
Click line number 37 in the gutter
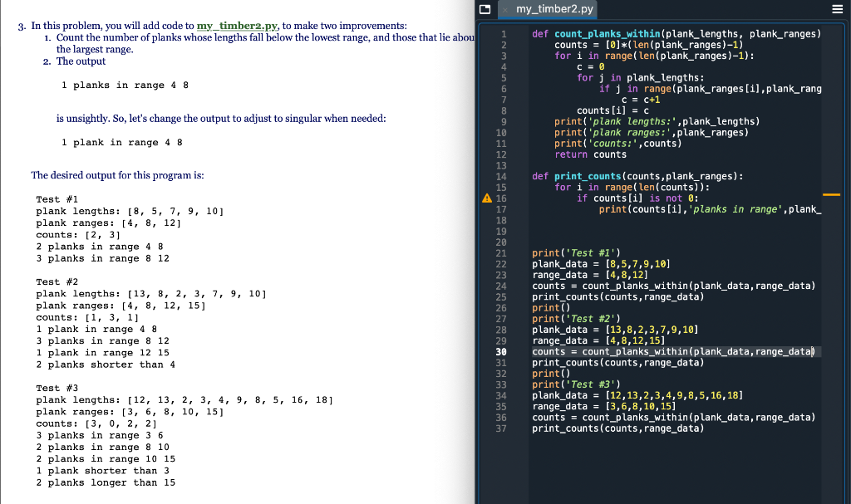tap(501, 428)
